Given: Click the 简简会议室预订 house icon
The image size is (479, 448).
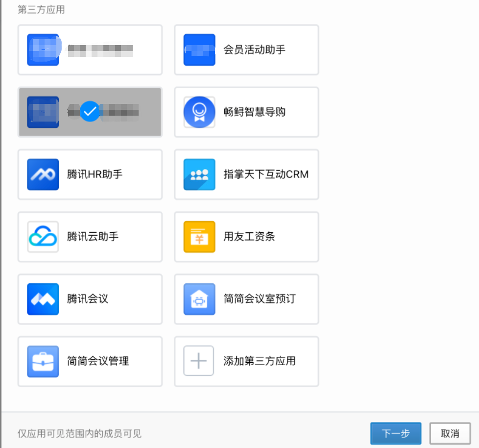Looking at the screenshot, I should point(199,299).
